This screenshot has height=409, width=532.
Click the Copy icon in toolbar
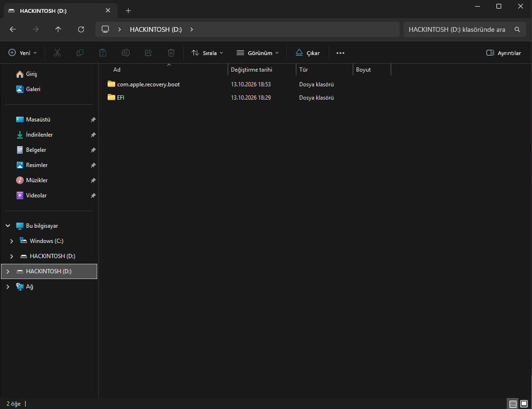[80, 53]
